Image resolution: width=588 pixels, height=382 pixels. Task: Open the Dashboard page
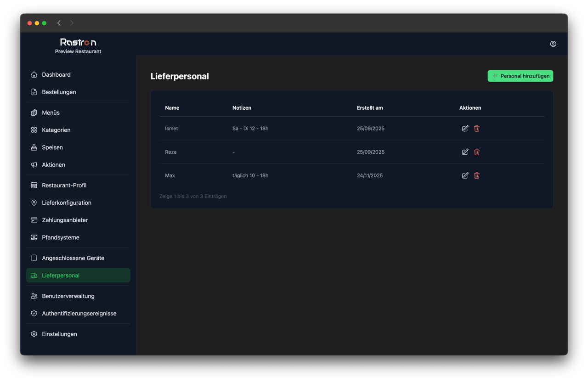pyautogui.click(x=56, y=75)
